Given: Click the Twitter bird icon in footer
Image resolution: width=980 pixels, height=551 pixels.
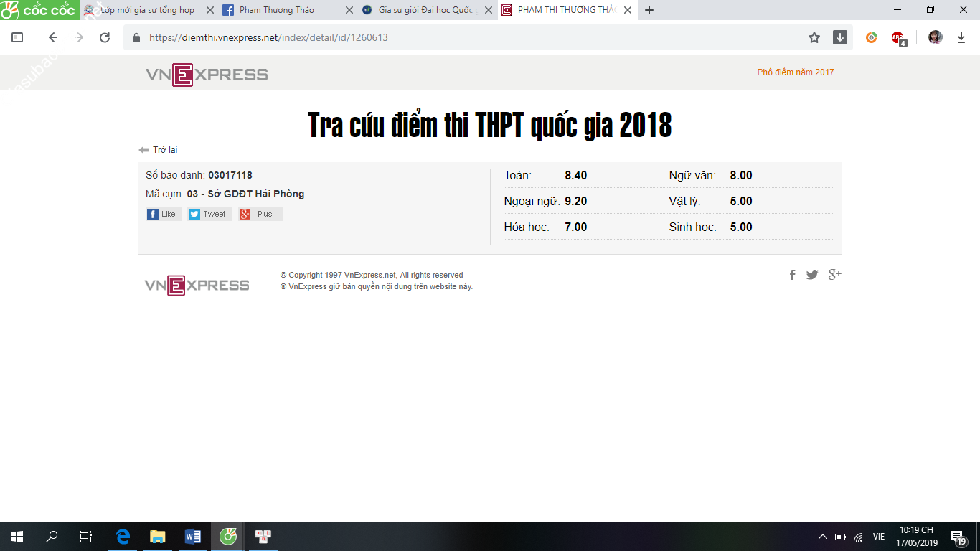Looking at the screenshot, I should click(812, 275).
